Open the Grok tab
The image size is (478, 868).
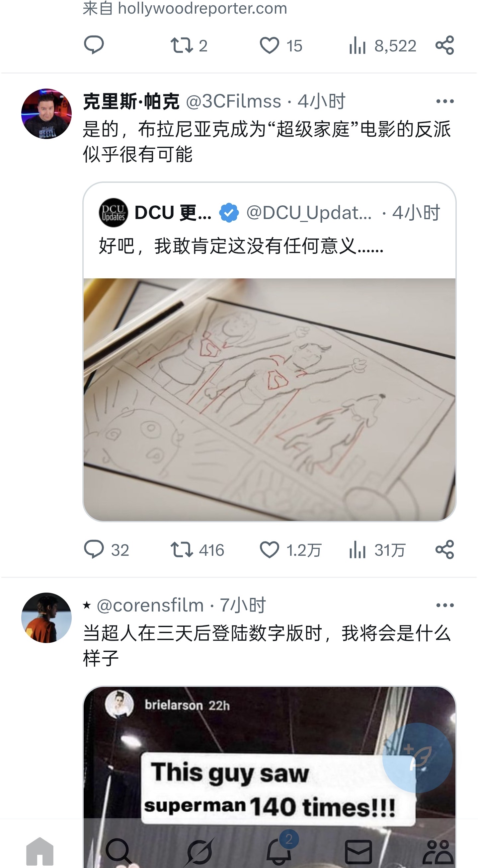199,851
